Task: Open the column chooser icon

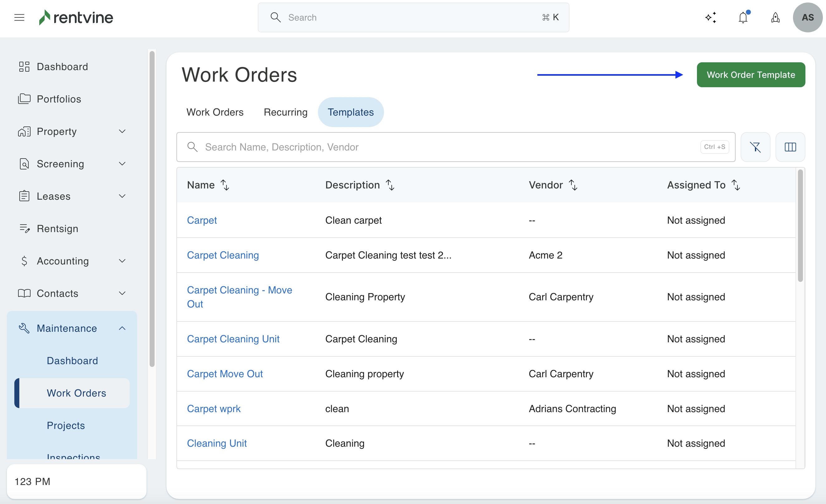Action: [x=790, y=147]
